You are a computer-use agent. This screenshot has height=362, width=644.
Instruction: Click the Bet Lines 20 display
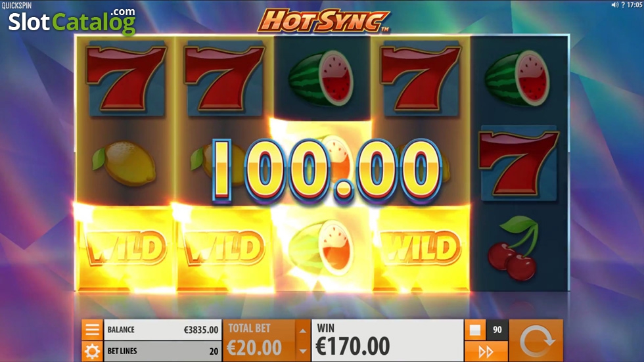coord(163,351)
